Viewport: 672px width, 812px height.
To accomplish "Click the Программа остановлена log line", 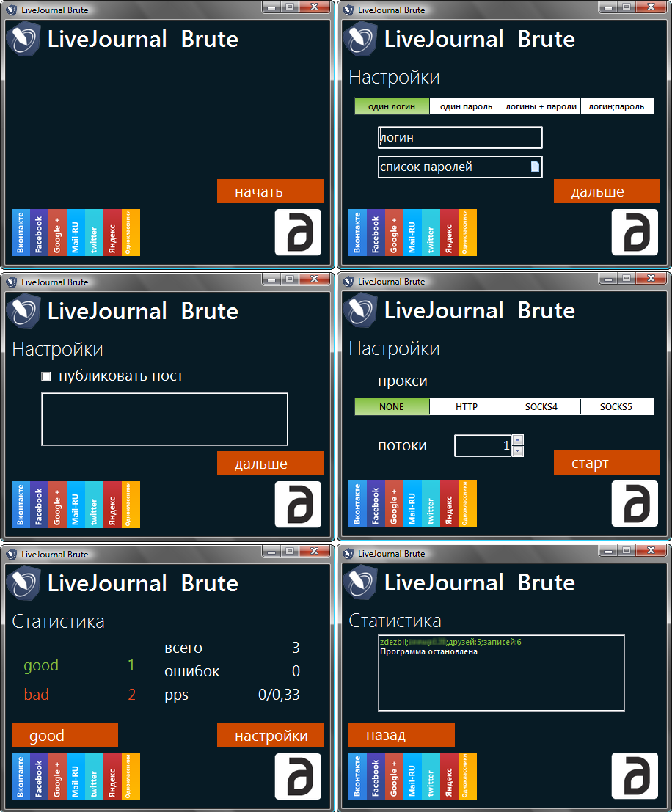I will 428,651.
